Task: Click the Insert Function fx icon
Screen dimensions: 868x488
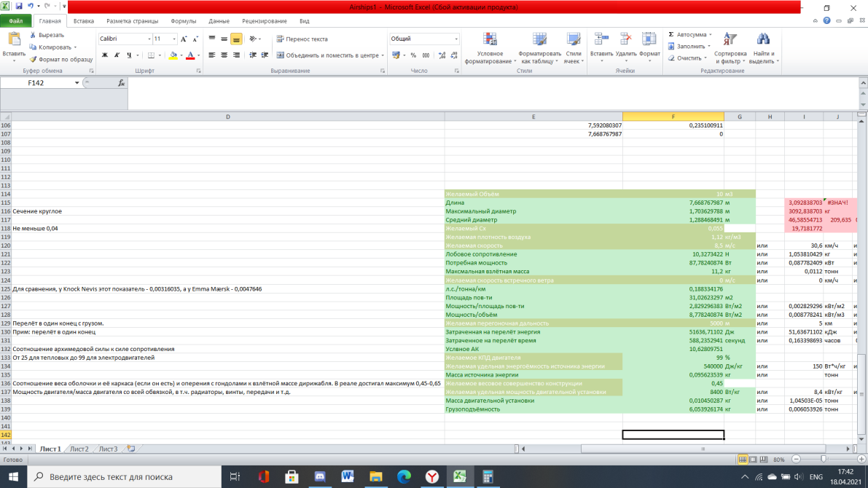Action: tap(122, 83)
